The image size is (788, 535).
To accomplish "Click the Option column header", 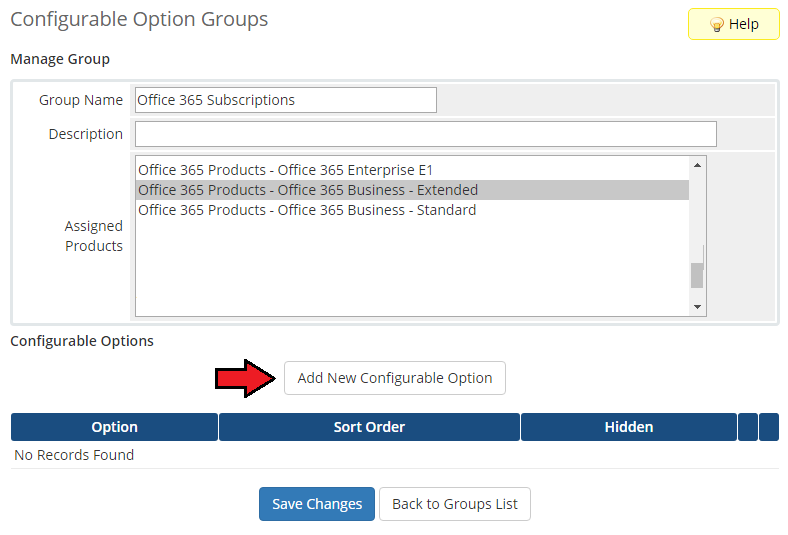I will click(x=114, y=427).
